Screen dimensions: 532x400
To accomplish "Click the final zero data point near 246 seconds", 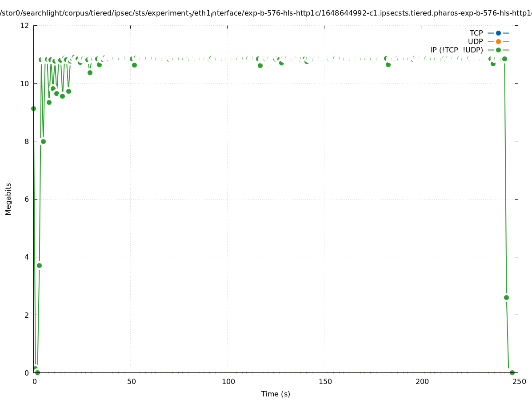I will (512, 372).
